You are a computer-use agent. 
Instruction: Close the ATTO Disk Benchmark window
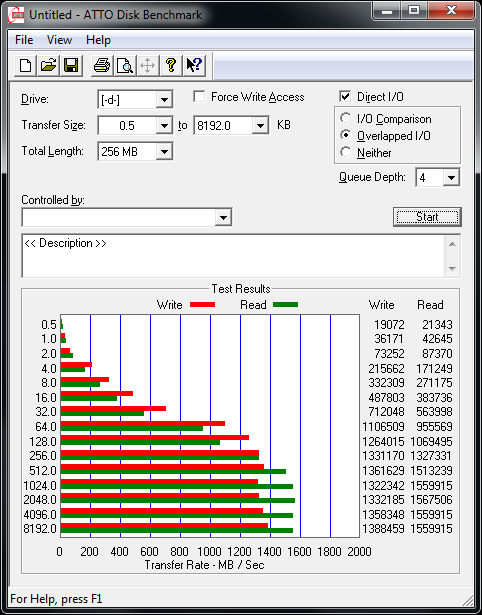(451, 11)
